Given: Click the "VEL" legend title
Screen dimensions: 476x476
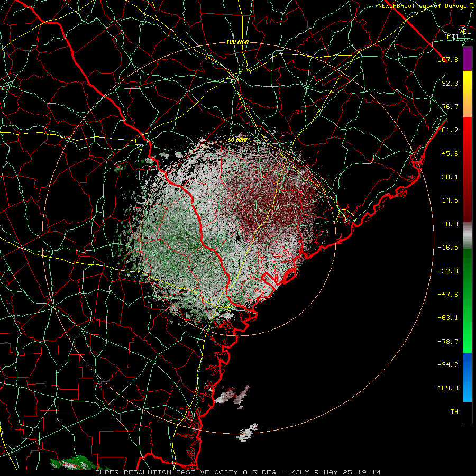Looking at the screenshot, I should (x=465, y=32).
